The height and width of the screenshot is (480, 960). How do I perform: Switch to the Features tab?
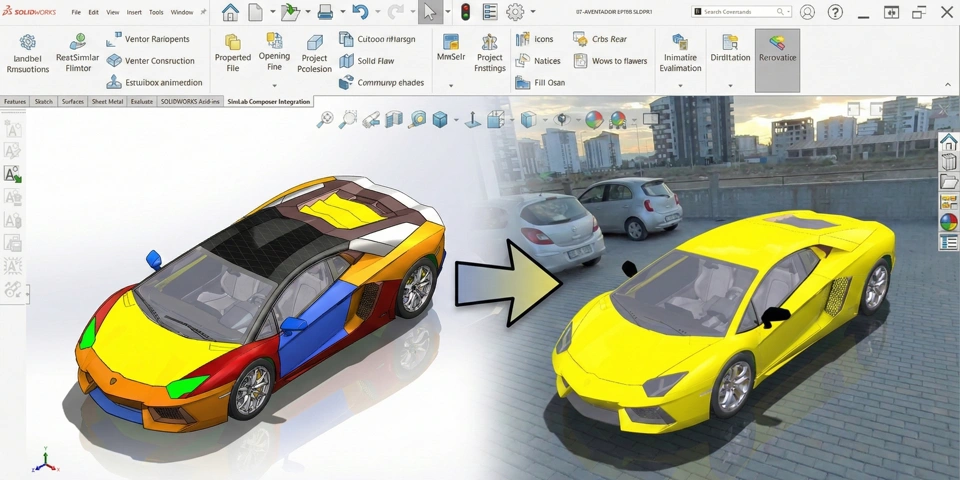pos(15,102)
